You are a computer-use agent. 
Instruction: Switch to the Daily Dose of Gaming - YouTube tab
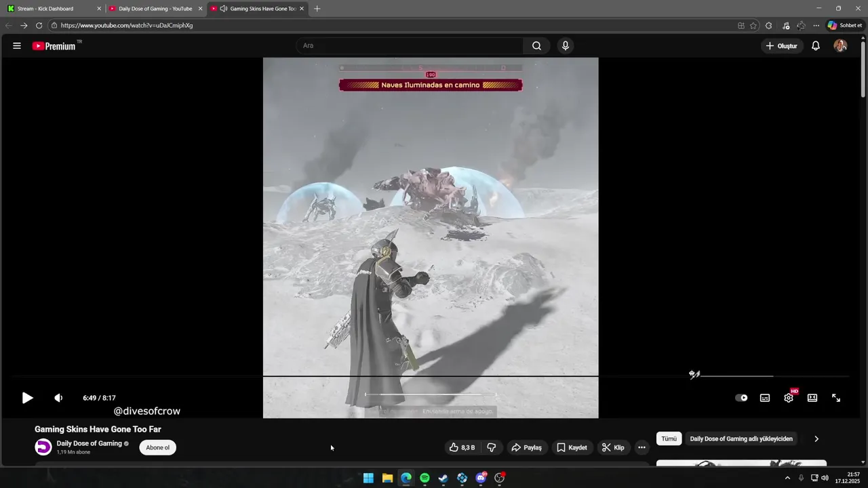155,9
